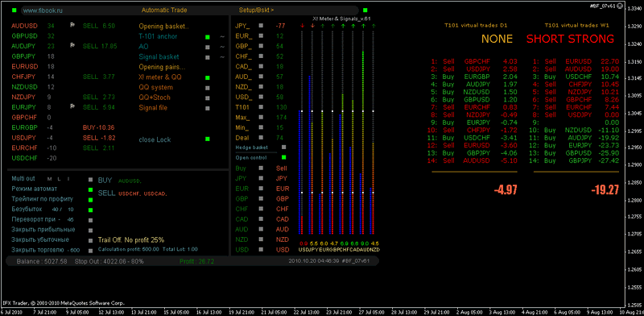The height and width of the screenshot is (316, 644).
Task: Enable the Signal basket square
Action: pos(208,57)
